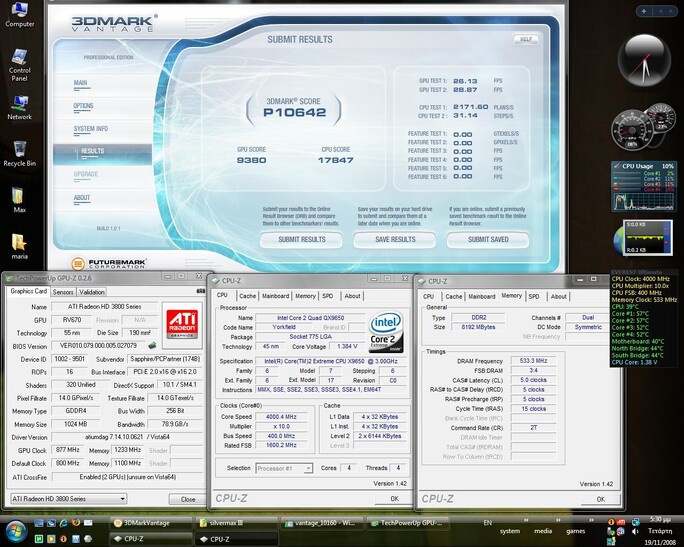Click the EN language indicator in taskbar
684x547 pixels.
[x=487, y=523]
